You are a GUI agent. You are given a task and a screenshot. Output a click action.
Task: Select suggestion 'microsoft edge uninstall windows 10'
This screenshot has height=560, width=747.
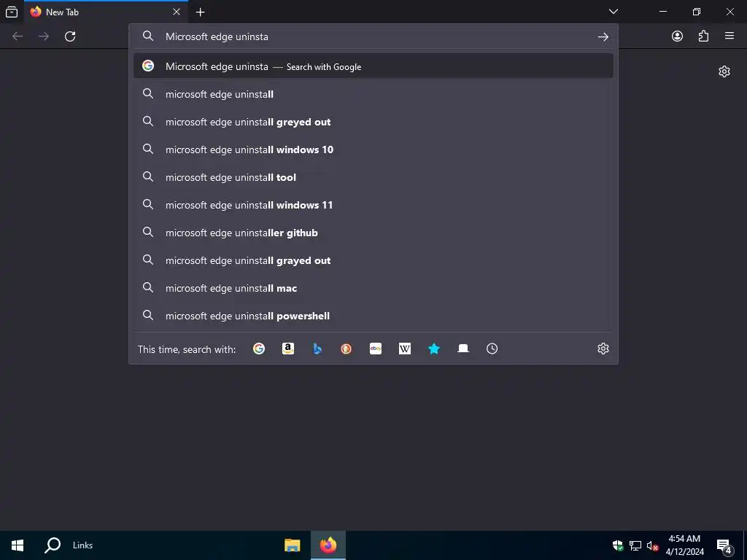373,149
